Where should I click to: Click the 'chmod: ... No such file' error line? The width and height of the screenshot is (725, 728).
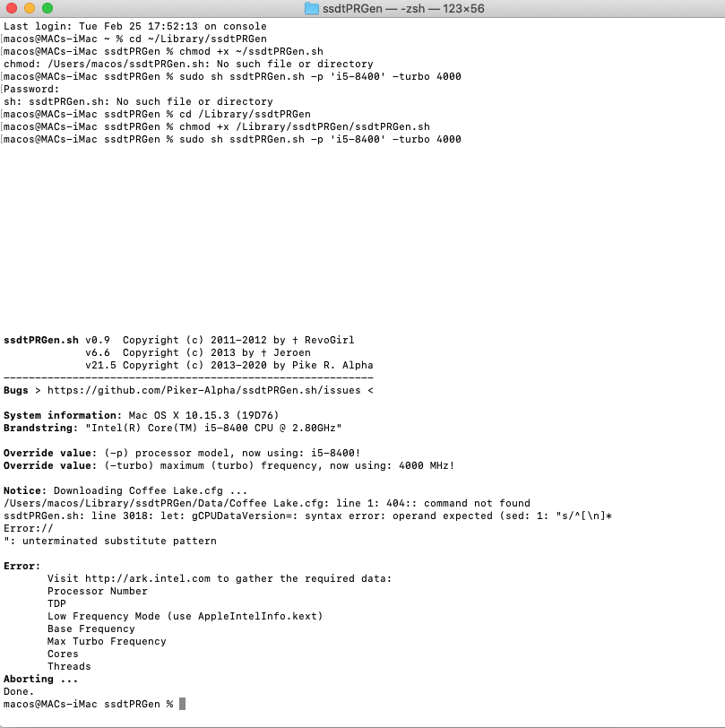[188, 65]
